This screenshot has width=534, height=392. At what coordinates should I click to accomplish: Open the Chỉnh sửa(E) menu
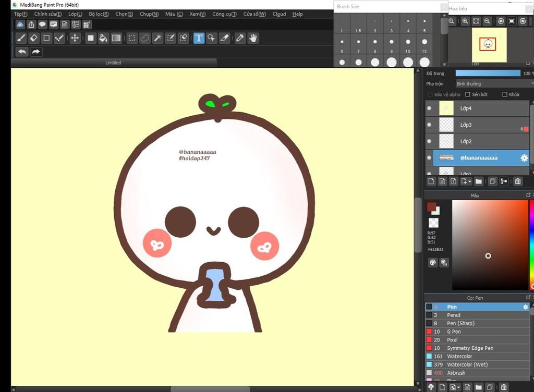tap(47, 14)
